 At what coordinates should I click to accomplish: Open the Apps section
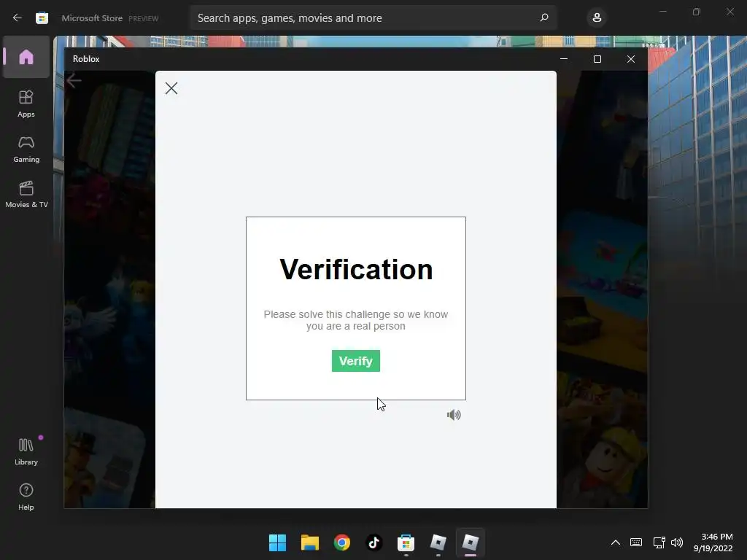[26, 104]
